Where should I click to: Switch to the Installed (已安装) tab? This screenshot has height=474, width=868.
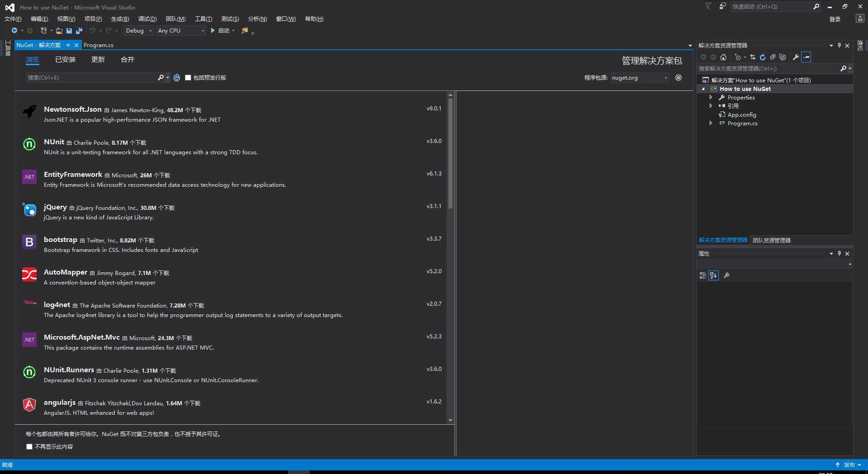tap(66, 59)
